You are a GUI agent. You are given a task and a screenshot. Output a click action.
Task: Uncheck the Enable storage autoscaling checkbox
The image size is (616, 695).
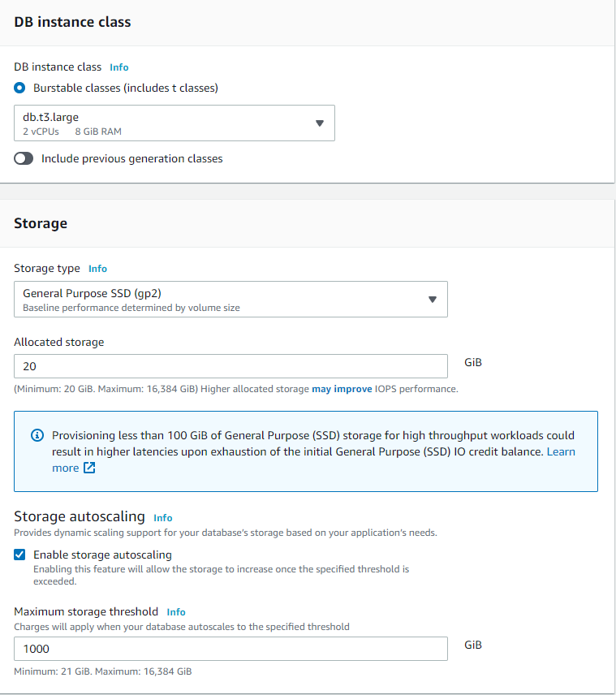[20, 555]
